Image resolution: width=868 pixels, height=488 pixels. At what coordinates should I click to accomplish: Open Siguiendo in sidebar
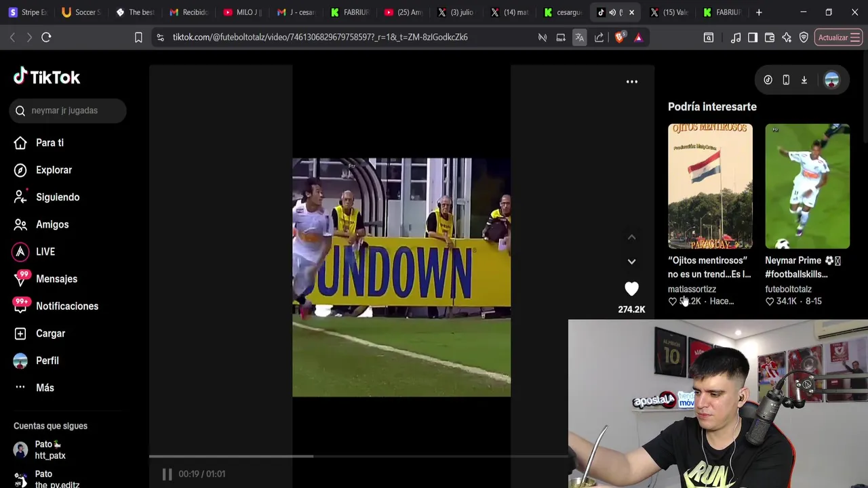46,197
